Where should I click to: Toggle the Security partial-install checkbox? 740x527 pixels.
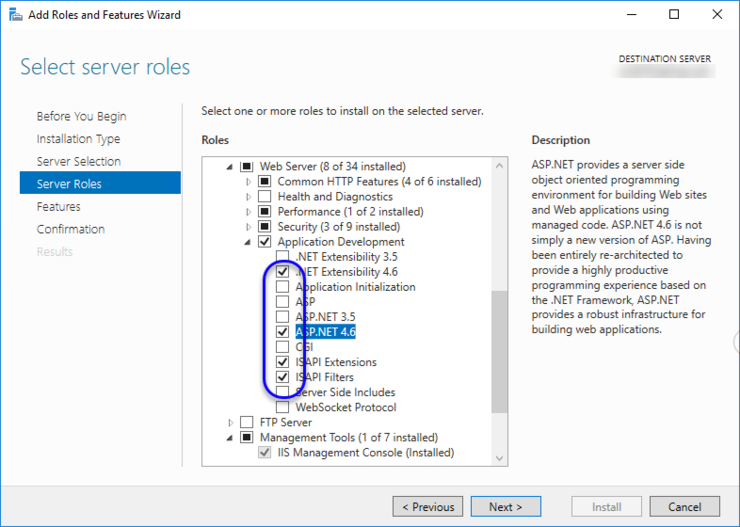[264, 226]
